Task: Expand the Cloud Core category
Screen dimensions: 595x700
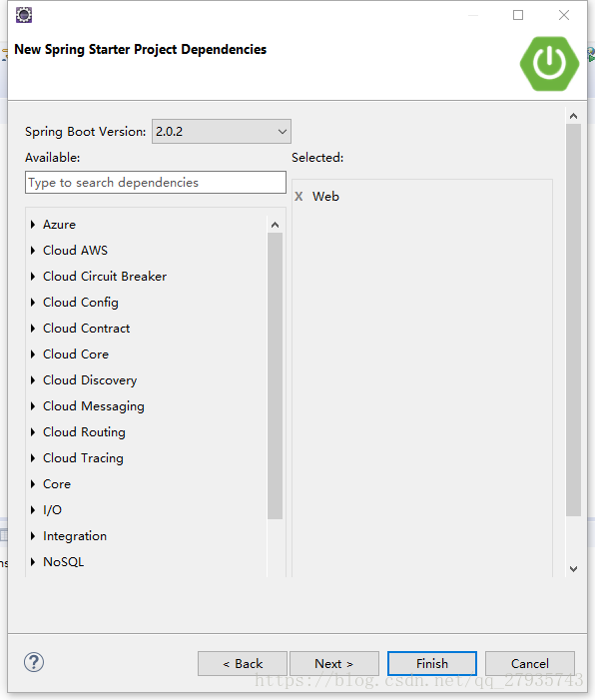Action: pyautogui.click(x=33, y=354)
